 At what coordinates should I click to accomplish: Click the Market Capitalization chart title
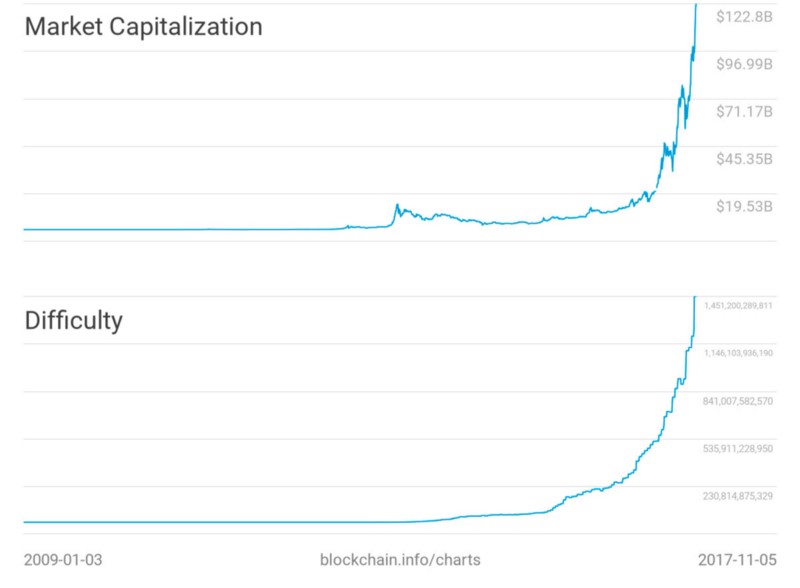pos(143,27)
